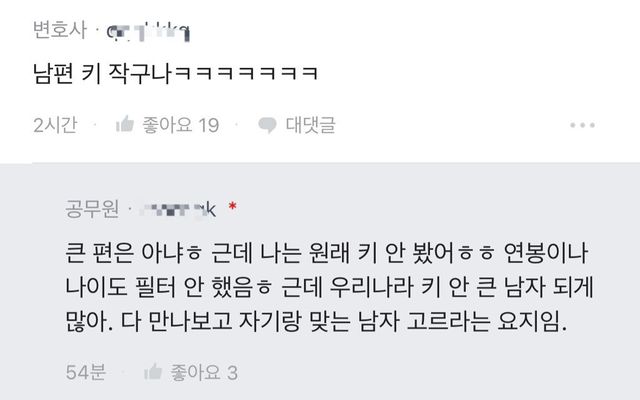The width and height of the screenshot is (640, 400).
Task: Click the red asterisk beside the reply author
Action: (232, 206)
